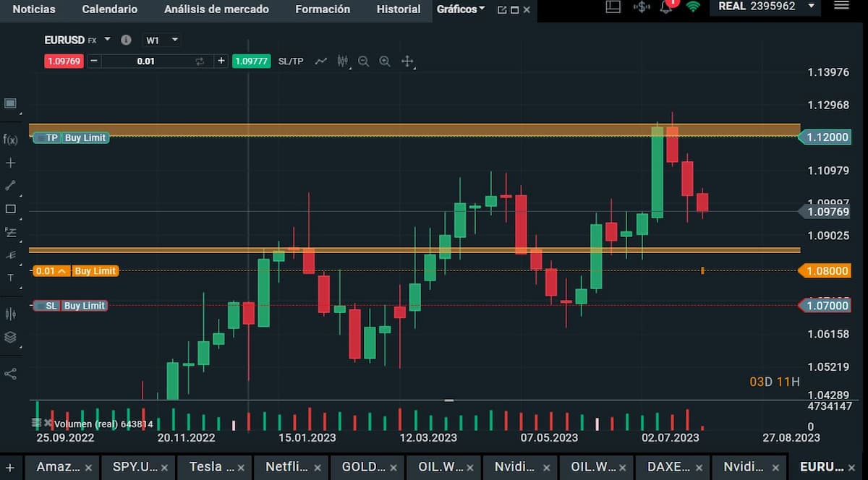
Task: Open the Volumen indicator settings handle
Action: click(36, 423)
